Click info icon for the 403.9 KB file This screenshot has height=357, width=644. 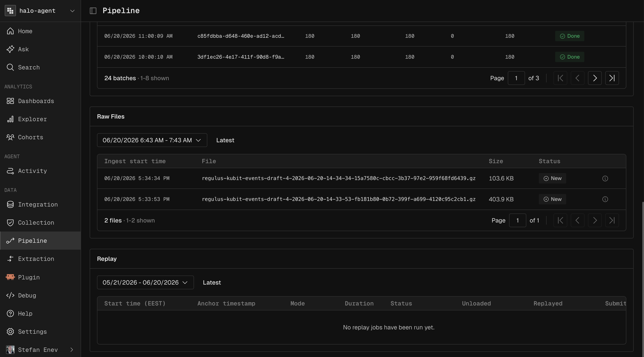[605, 199]
